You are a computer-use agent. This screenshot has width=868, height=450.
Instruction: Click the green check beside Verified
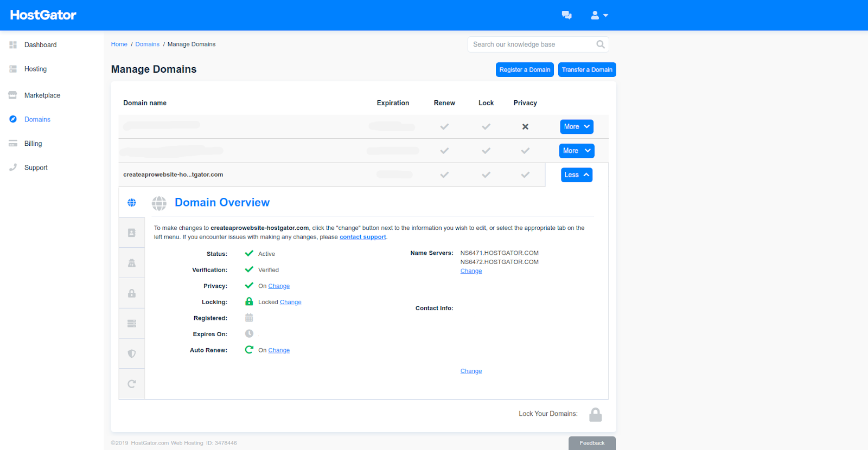pyautogui.click(x=249, y=269)
